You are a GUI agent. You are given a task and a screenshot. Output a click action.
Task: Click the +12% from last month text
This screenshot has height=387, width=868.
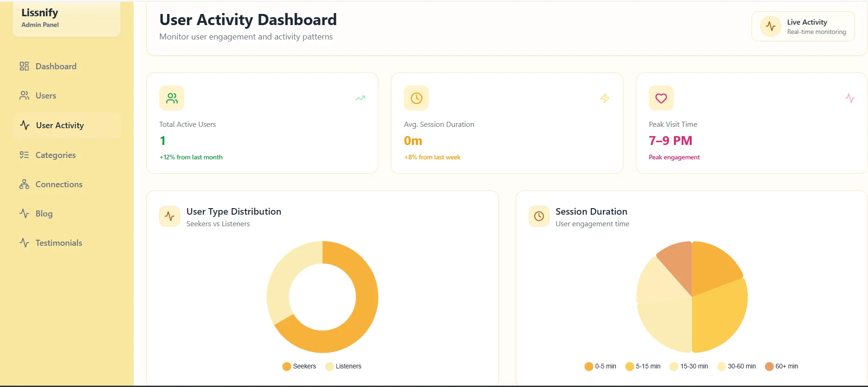coord(191,157)
